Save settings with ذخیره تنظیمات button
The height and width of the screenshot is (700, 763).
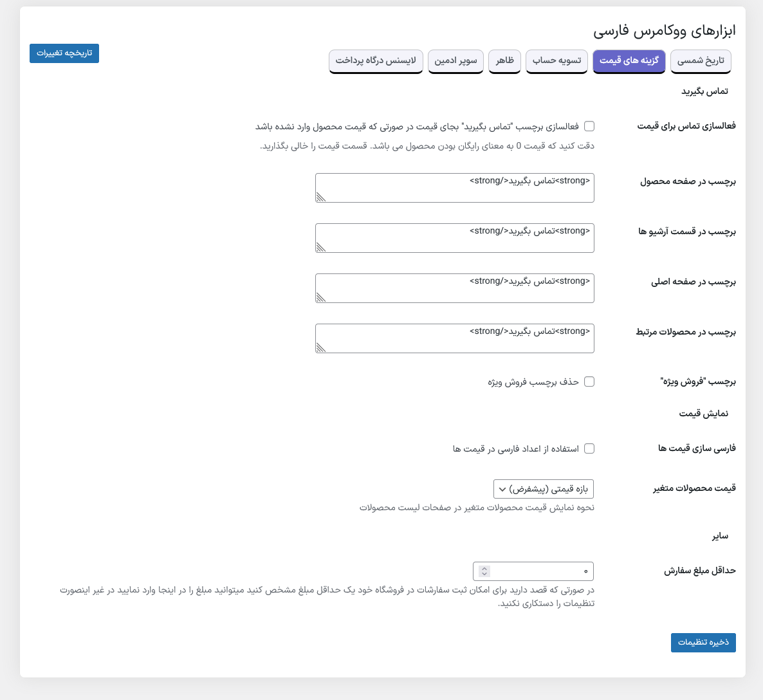click(703, 642)
